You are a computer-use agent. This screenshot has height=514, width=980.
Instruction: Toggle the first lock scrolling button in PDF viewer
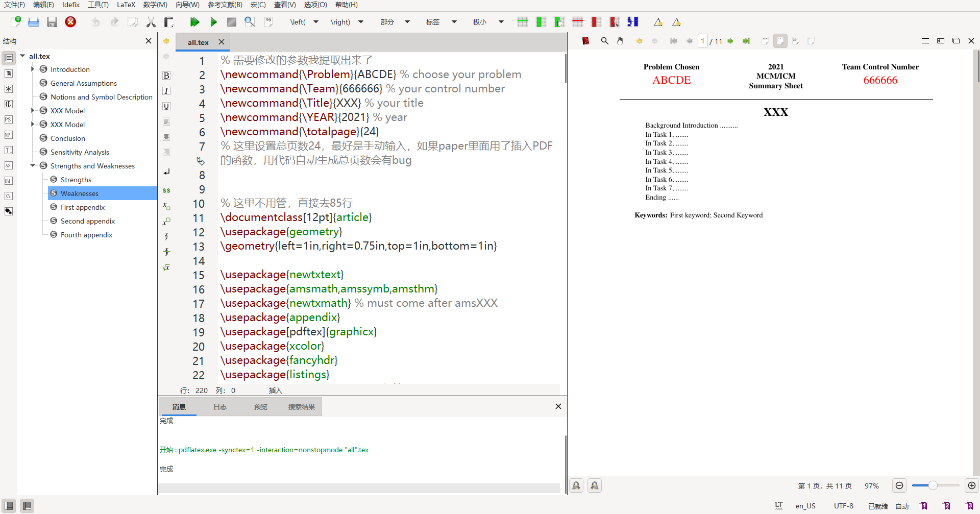point(576,485)
